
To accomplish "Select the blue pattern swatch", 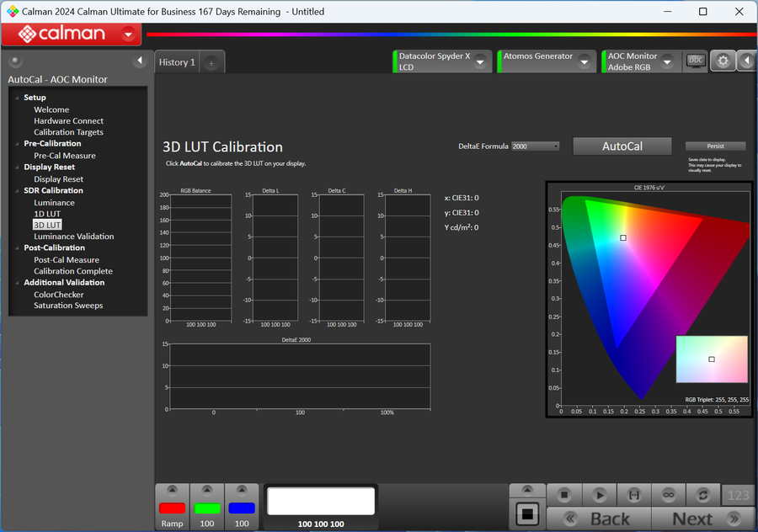I will [x=242, y=508].
